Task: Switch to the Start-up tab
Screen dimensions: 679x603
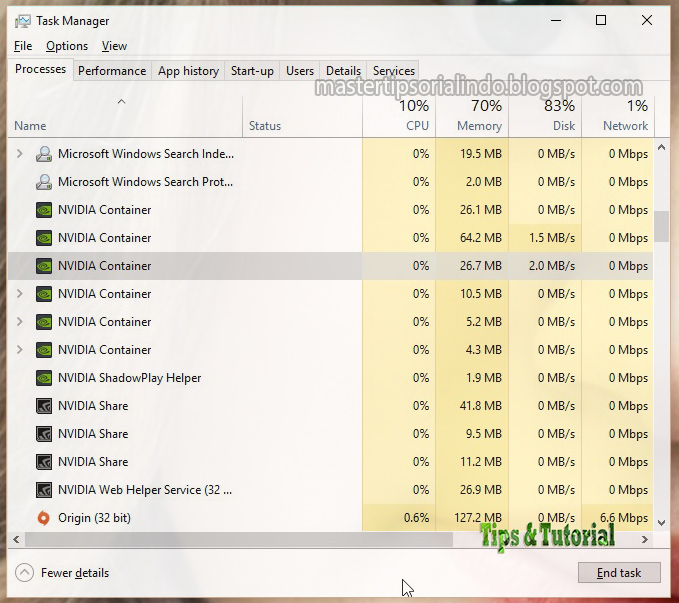Action: [x=252, y=71]
